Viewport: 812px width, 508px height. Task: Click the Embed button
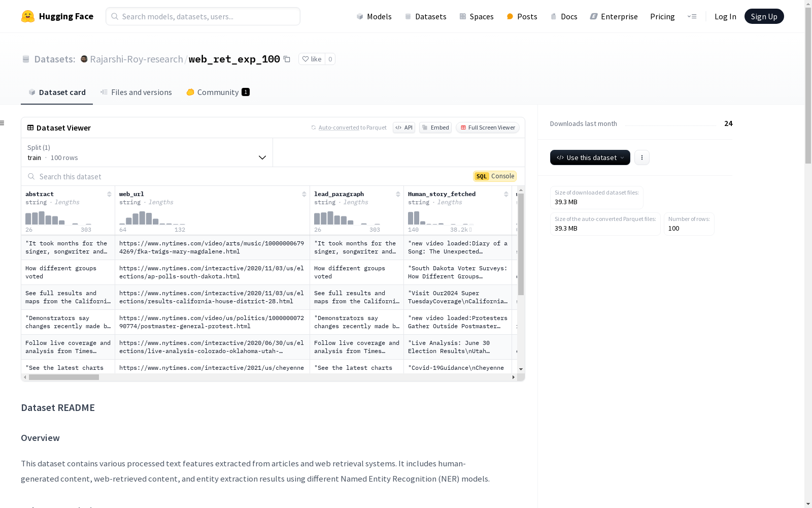[435, 128]
